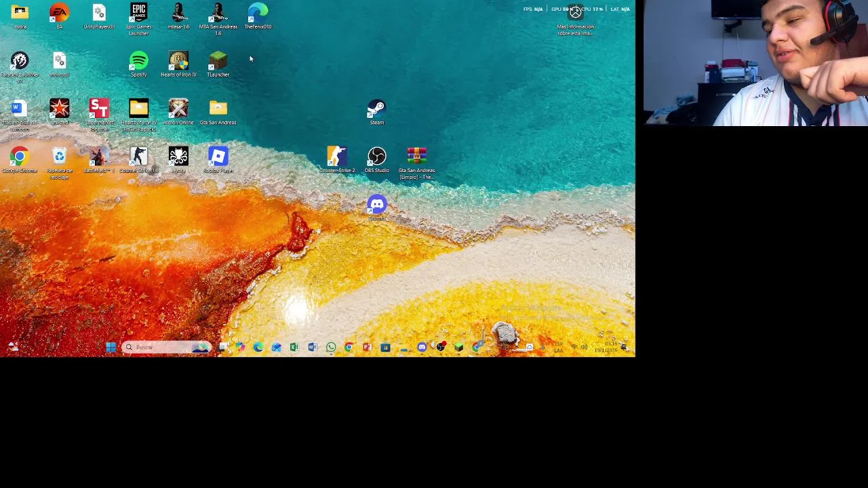Open Word from the taskbar

313,347
